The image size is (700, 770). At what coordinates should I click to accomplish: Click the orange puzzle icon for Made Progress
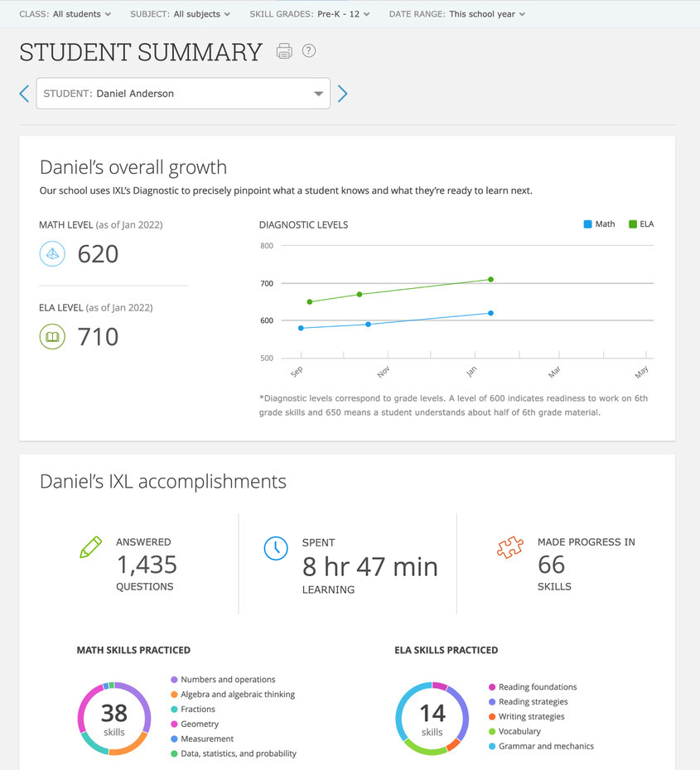point(510,546)
